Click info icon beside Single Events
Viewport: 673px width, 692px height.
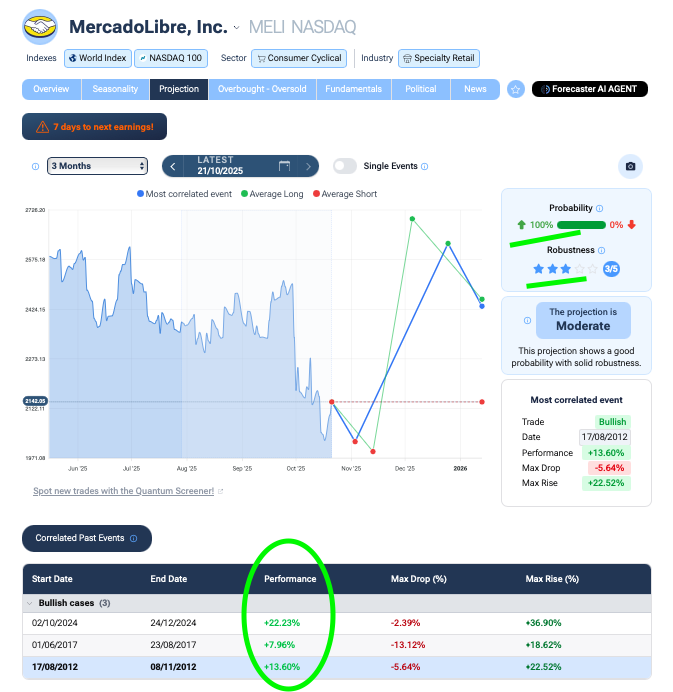coord(425,166)
